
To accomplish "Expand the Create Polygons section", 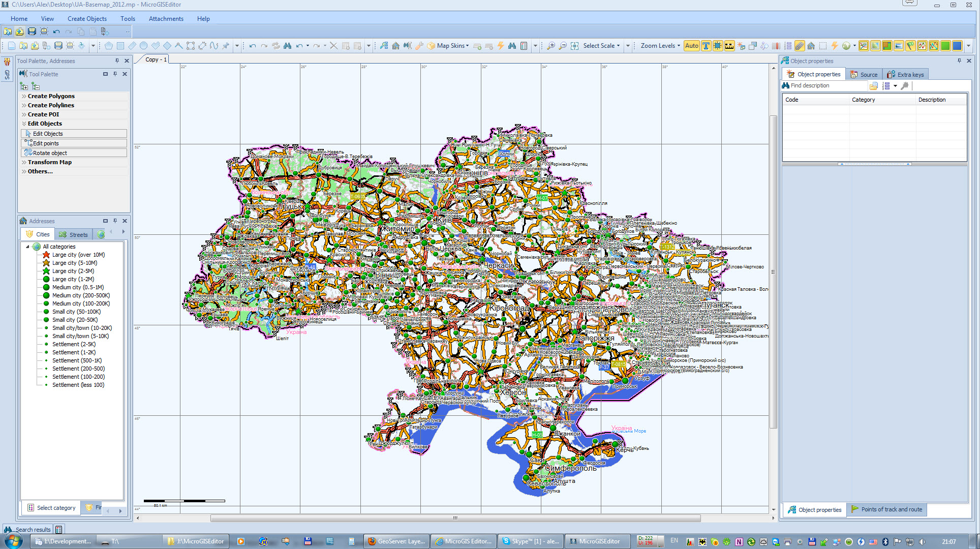I will tap(51, 96).
